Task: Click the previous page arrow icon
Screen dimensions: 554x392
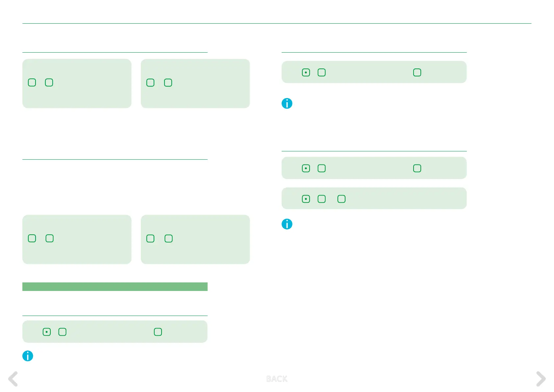Action: pos(13,379)
